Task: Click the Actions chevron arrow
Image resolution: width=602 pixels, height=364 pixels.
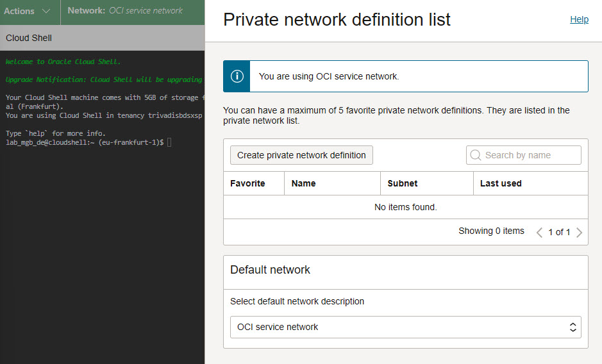Action: point(46,12)
